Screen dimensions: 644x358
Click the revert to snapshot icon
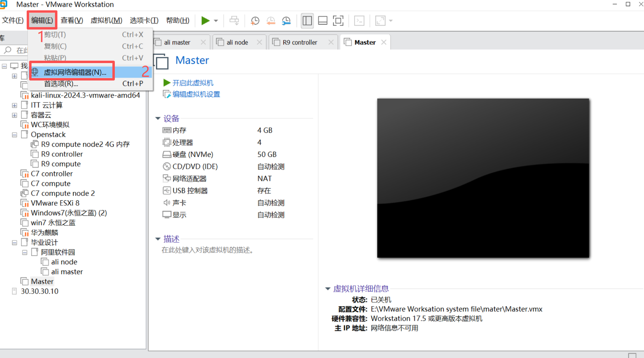271,21
